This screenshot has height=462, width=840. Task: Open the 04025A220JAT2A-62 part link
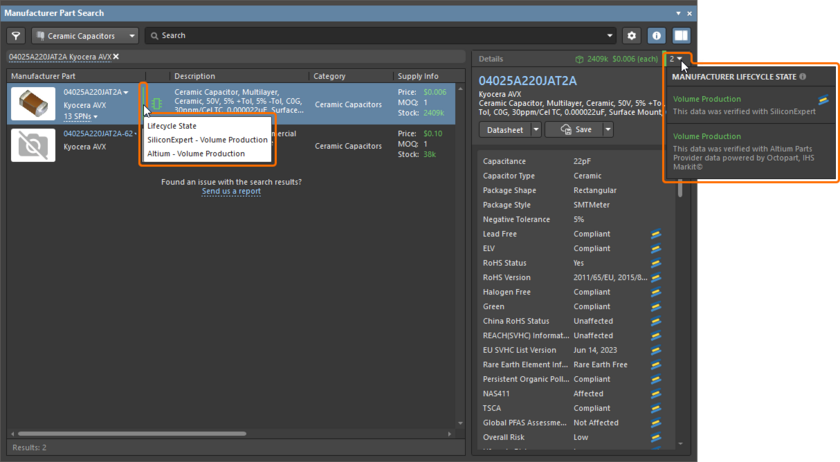tap(98, 133)
